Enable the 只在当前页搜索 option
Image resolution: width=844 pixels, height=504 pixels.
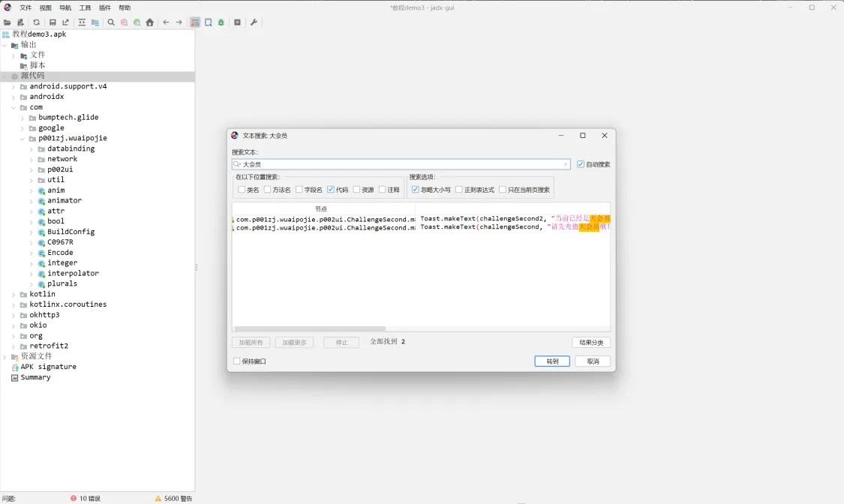click(x=503, y=189)
